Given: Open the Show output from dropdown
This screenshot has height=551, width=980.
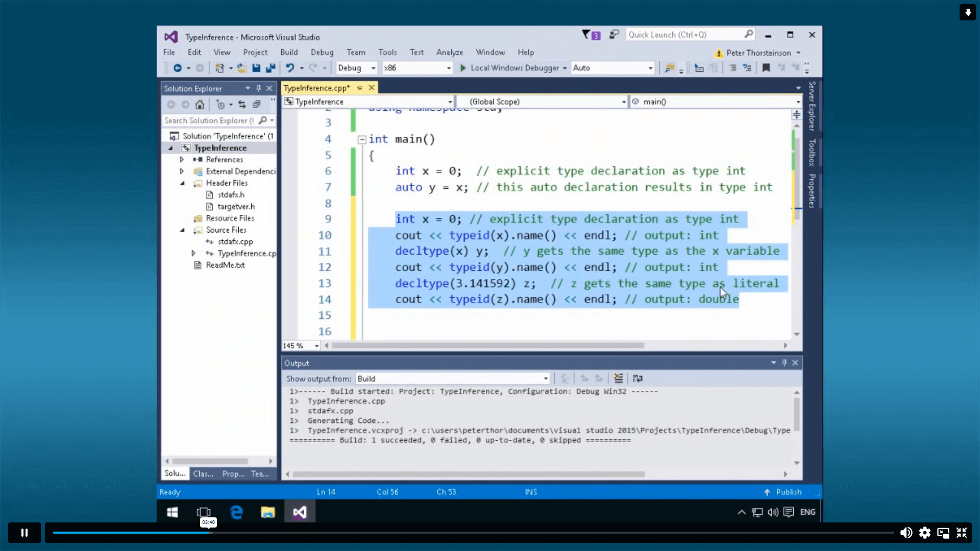Looking at the screenshot, I should 545,378.
